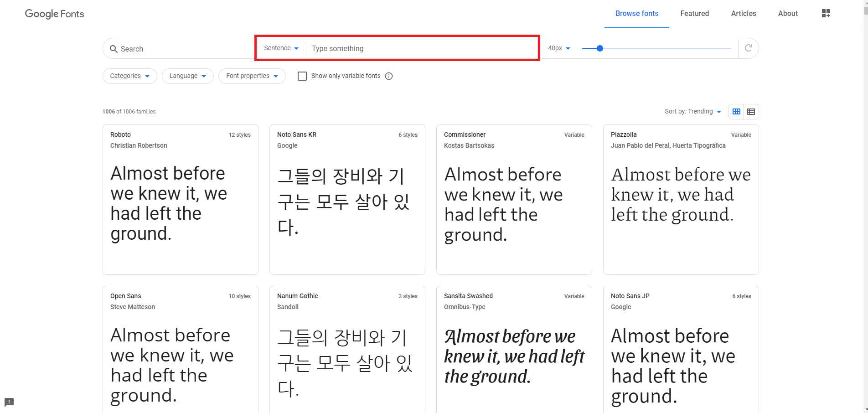This screenshot has width=868, height=413.
Task: Go to the Featured tab
Action: click(x=695, y=14)
